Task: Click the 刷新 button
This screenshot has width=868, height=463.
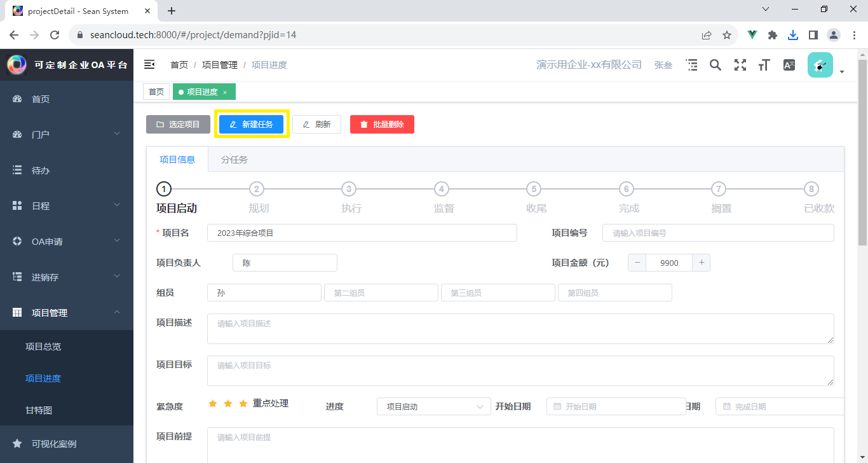Action: point(316,124)
